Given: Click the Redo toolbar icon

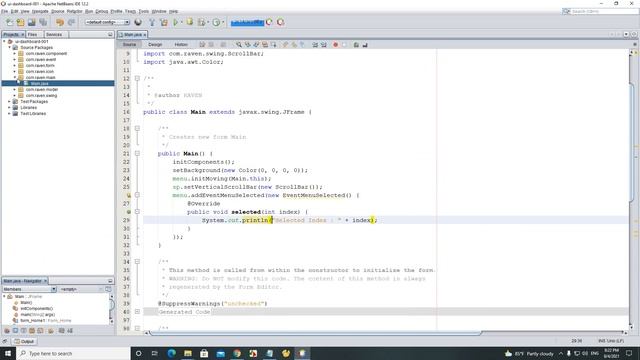Looking at the screenshot, I should coord(71,22).
